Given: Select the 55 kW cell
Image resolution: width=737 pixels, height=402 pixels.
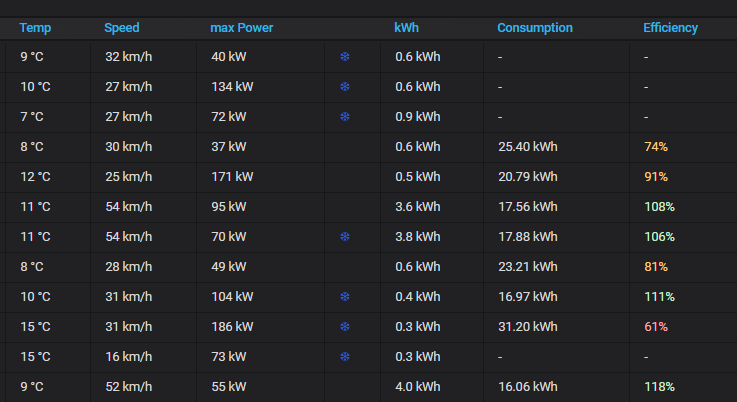Looking at the screenshot, I should 228,386.
